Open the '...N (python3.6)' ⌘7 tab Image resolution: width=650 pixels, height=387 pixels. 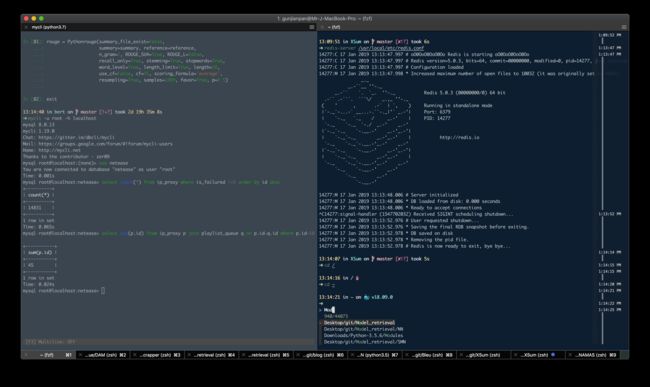376,355
